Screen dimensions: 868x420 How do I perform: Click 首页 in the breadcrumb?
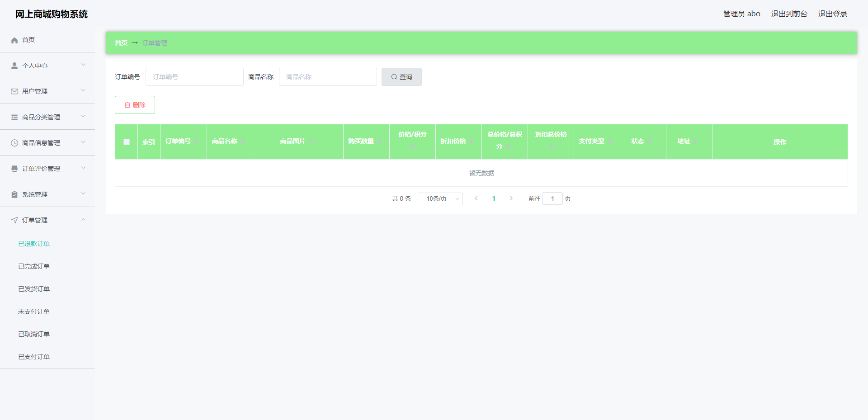point(121,43)
